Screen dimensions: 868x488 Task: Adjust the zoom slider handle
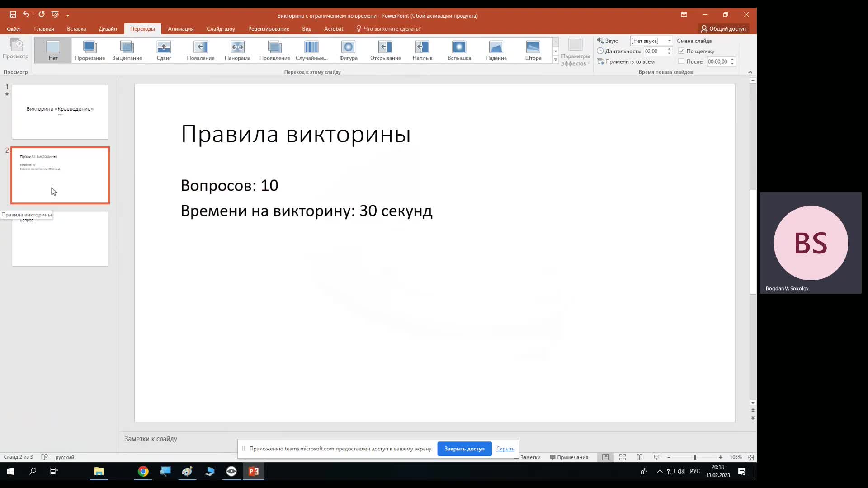coord(695,457)
